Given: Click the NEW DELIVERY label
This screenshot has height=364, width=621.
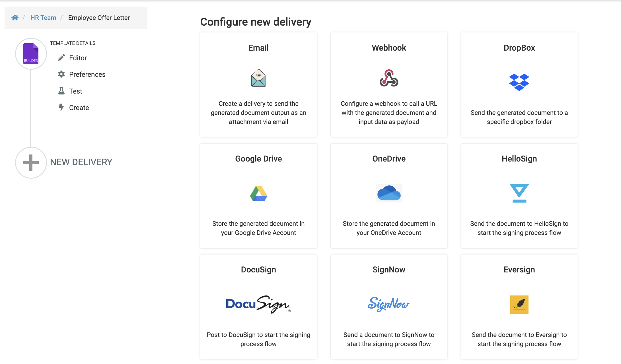Looking at the screenshot, I should coord(81,162).
